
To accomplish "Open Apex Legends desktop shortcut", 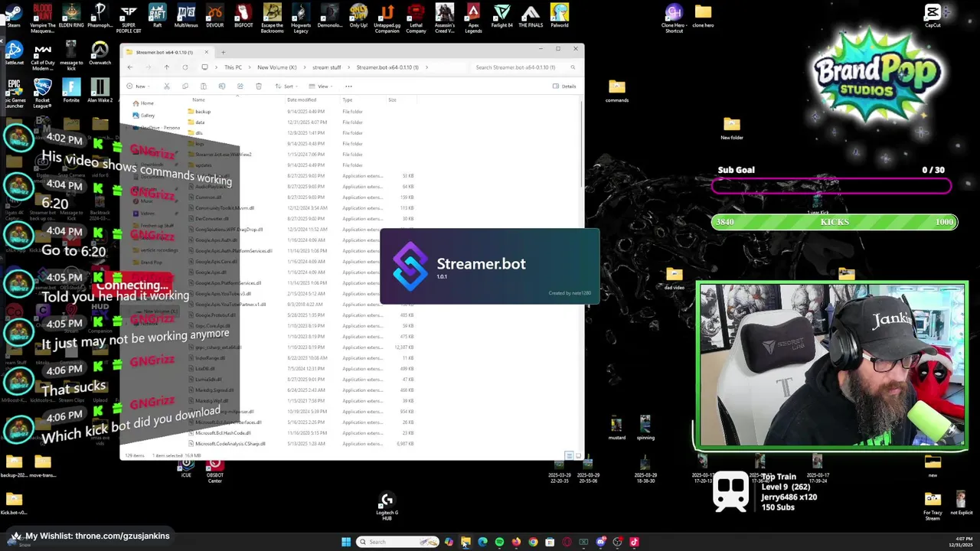I will coord(473,18).
